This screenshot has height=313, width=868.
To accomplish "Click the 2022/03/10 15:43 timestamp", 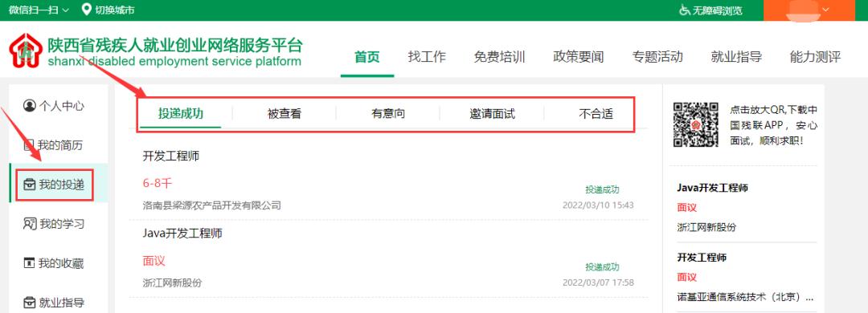I will [x=598, y=205].
